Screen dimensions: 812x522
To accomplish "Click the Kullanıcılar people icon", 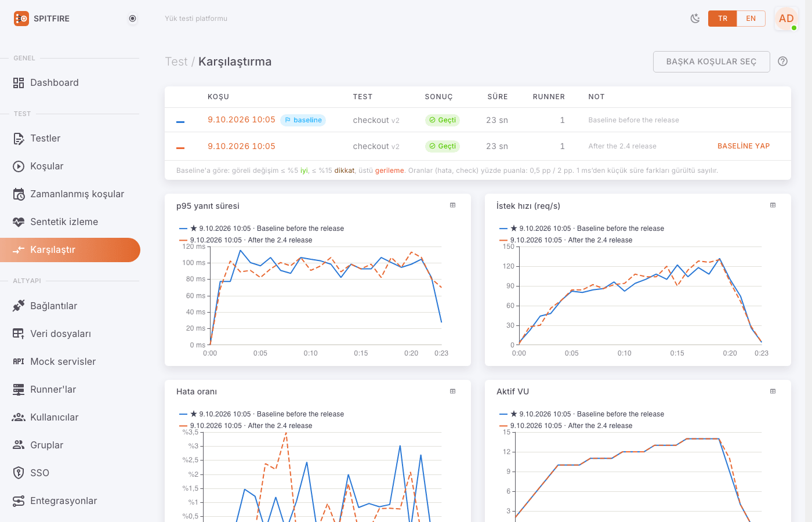I will 19,417.
